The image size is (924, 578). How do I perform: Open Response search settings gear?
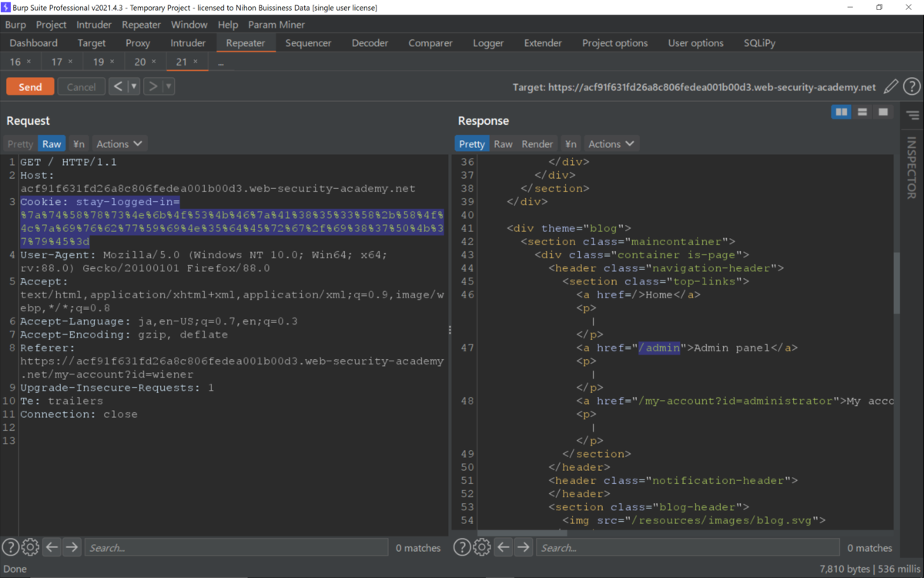pyautogui.click(x=482, y=547)
